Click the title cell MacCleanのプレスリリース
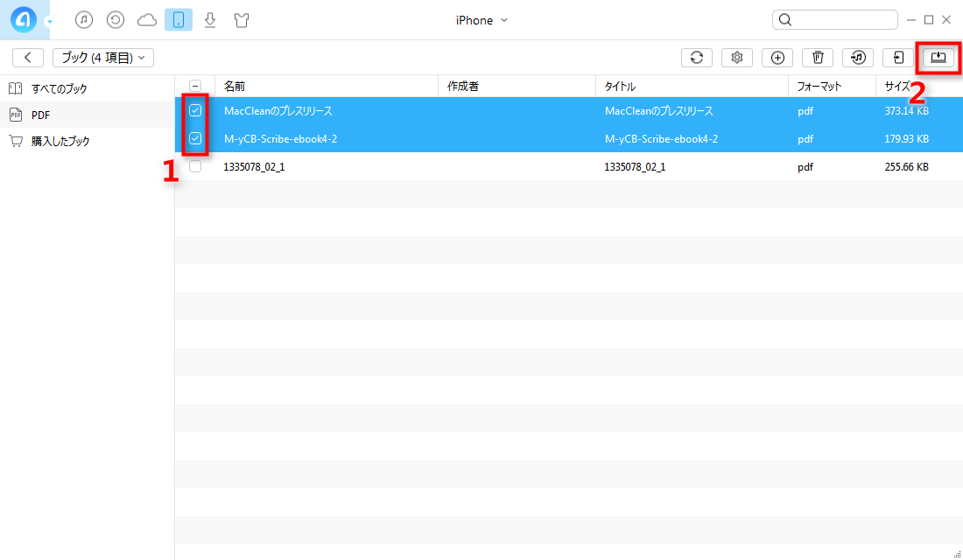The width and height of the screenshot is (963, 560). pyautogui.click(x=659, y=111)
